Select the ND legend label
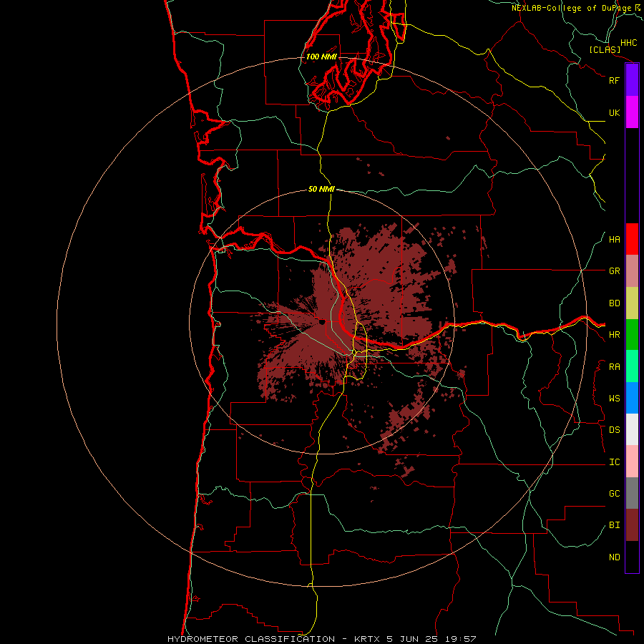The height and width of the screenshot is (644, 644). point(615,557)
